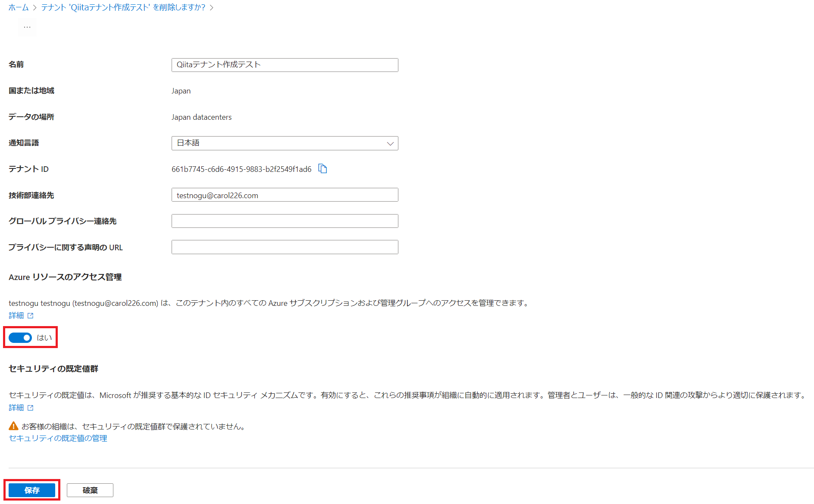This screenshot has width=814, height=504.
Task: Click the 'テナント ID' label
Action: coord(28,169)
